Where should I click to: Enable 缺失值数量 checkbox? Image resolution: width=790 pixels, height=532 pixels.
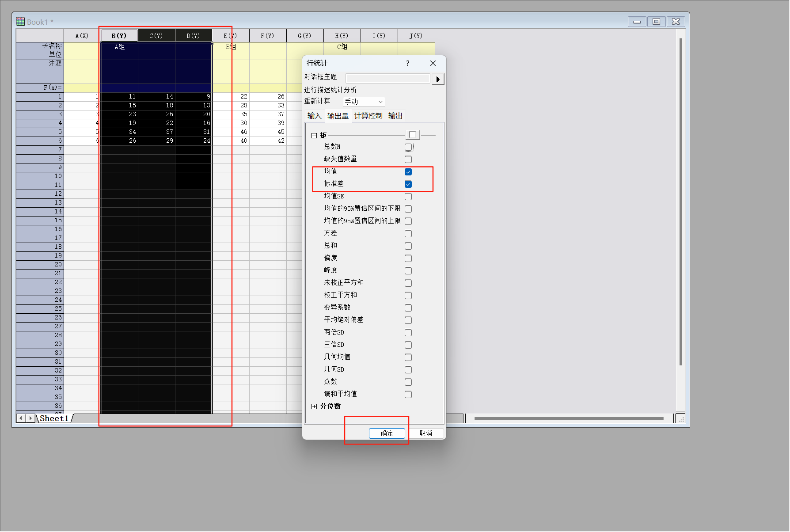tap(408, 160)
